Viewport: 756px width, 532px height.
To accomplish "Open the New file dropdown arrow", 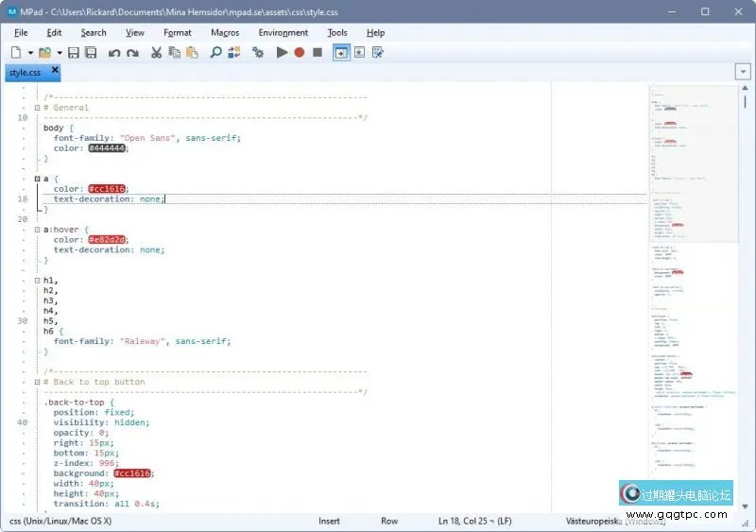I will pyautogui.click(x=30, y=53).
